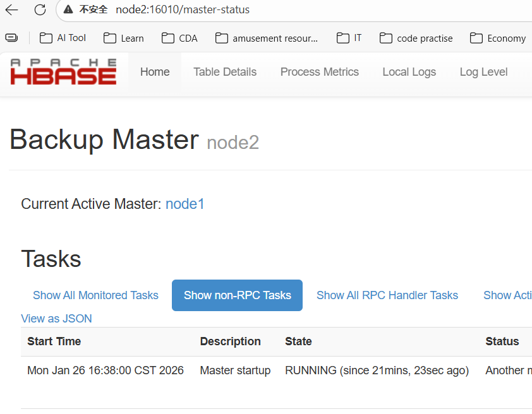Click the Apache HBase logo
The image size is (532, 414).
[63, 71]
